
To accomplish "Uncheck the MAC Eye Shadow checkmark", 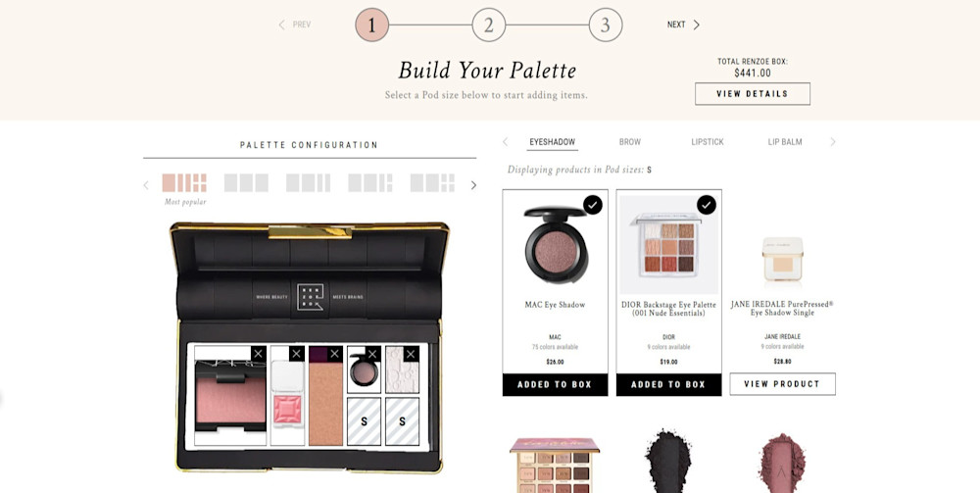I will click(x=593, y=205).
